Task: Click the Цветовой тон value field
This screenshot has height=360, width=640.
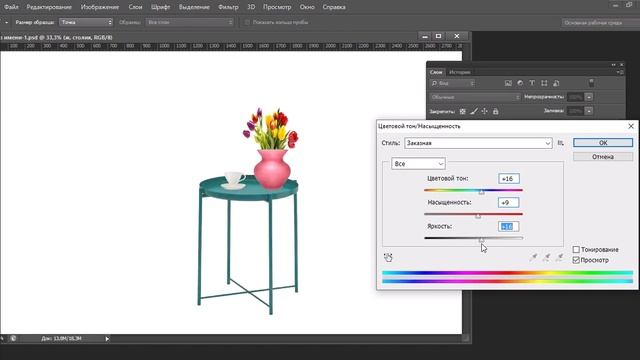Action: coord(509,179)
